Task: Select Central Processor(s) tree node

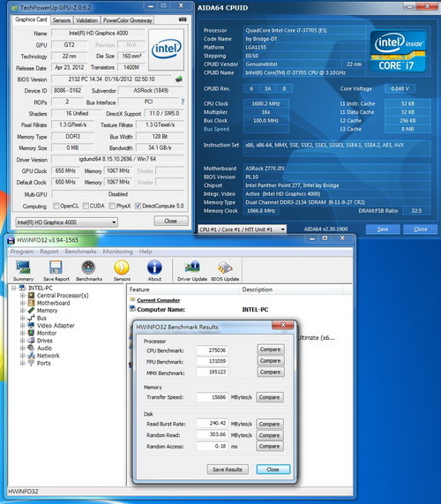Action: click(x=63, y=296)
